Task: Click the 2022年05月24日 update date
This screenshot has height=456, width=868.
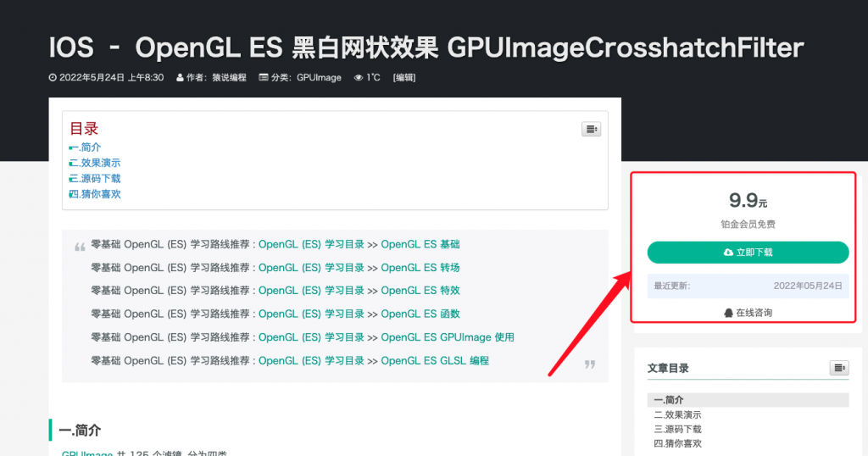Action: (808, 286)
